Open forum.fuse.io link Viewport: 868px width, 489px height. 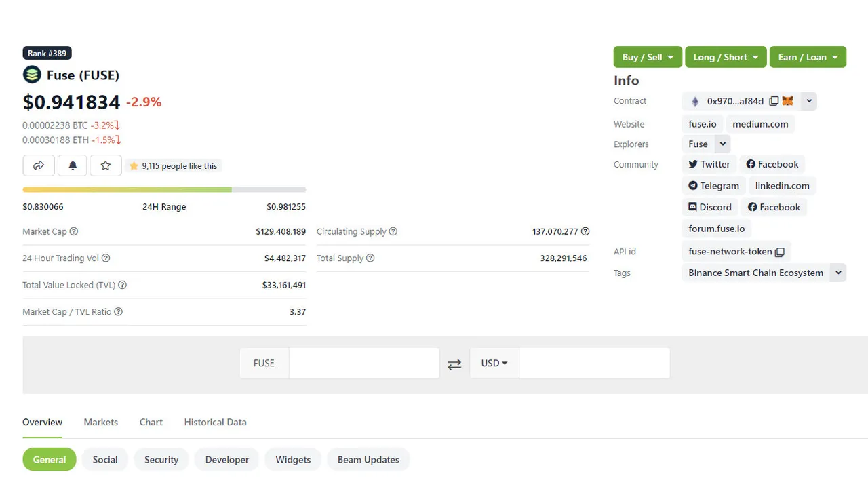(717, 229)
